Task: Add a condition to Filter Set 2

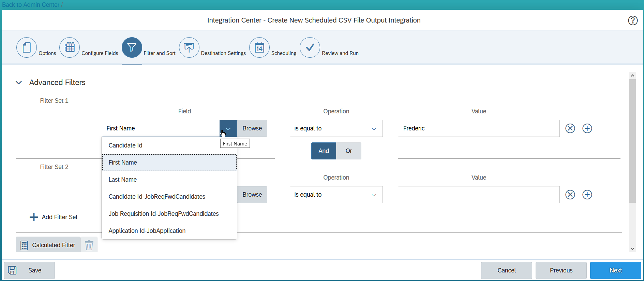Action: click(587, 195)
